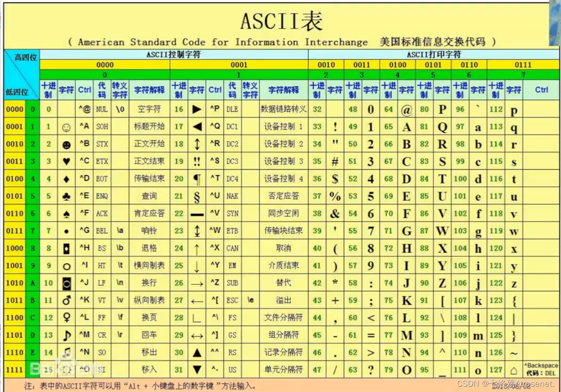561x392 pixels.
Task: Click the '横向制表' explanation cell
Action: coord(149,265)
